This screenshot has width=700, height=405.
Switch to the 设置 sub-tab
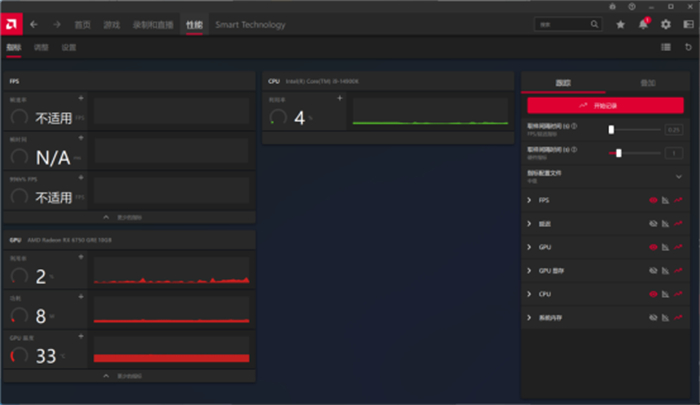tap(69, 47)
